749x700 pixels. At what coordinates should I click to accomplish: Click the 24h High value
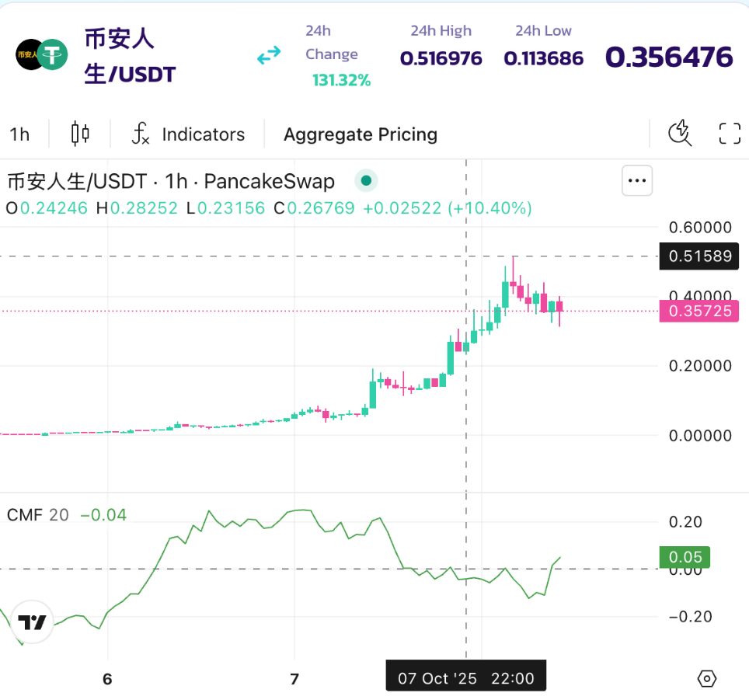tap(441, 57)
